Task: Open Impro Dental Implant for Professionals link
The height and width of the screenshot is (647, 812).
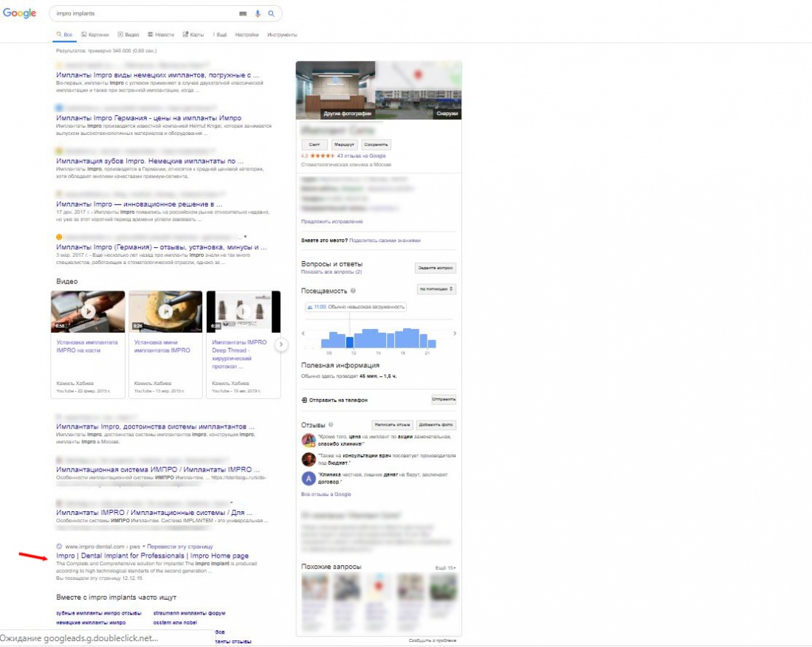Action: tap(152, 556)
